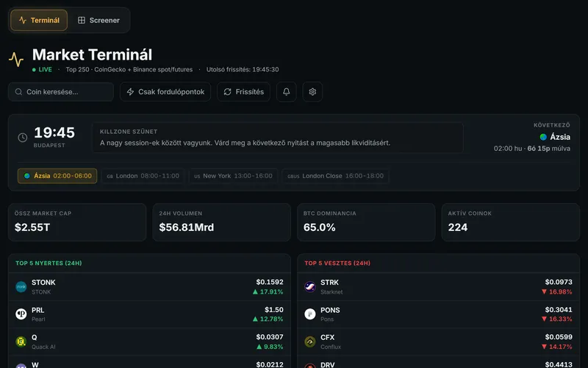Click the STRK Starknet coin logo
The image size is (588, 368).
[310, 287]
